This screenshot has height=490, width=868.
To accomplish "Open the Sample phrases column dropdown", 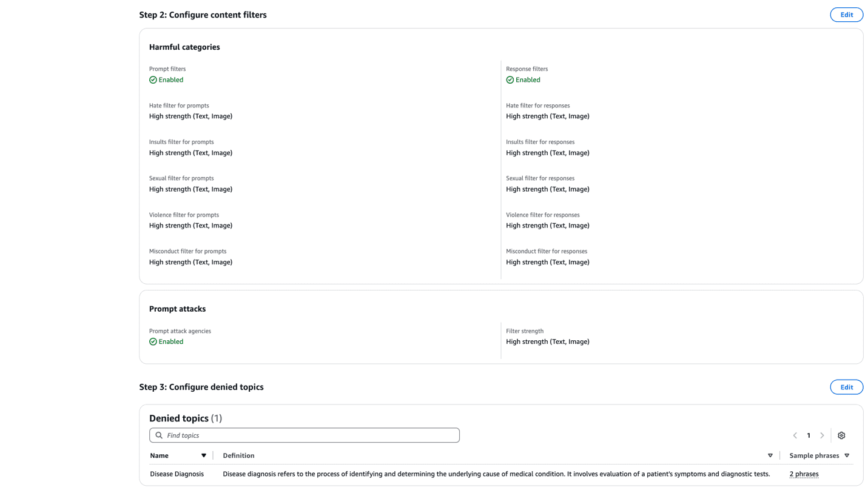I will pyautogui.click(x=846, y=455).
